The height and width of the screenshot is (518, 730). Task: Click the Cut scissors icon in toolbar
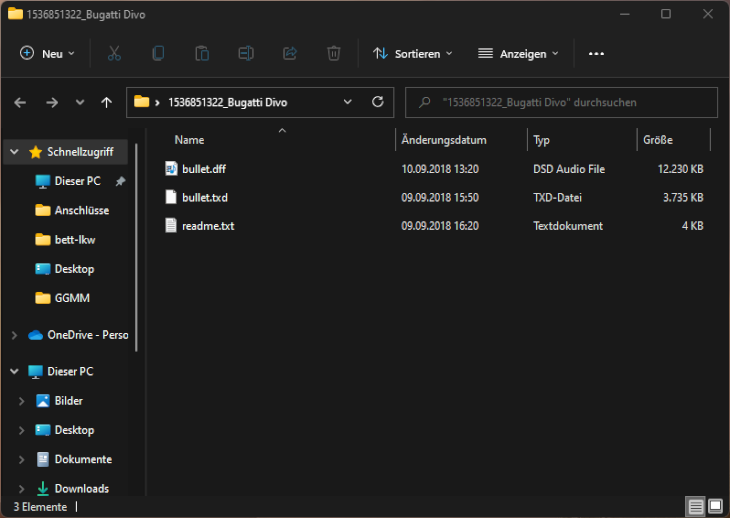pos(114,54)
